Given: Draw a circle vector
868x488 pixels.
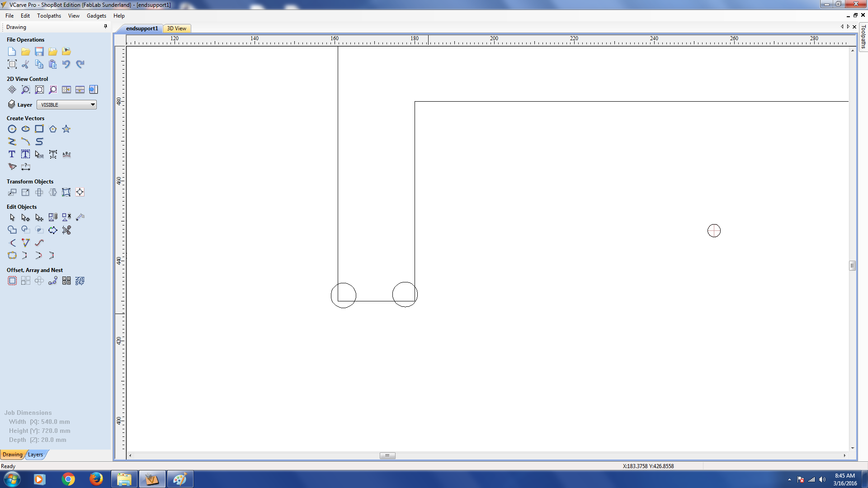Looking at the screenshot, I should [x=12, y=129].
